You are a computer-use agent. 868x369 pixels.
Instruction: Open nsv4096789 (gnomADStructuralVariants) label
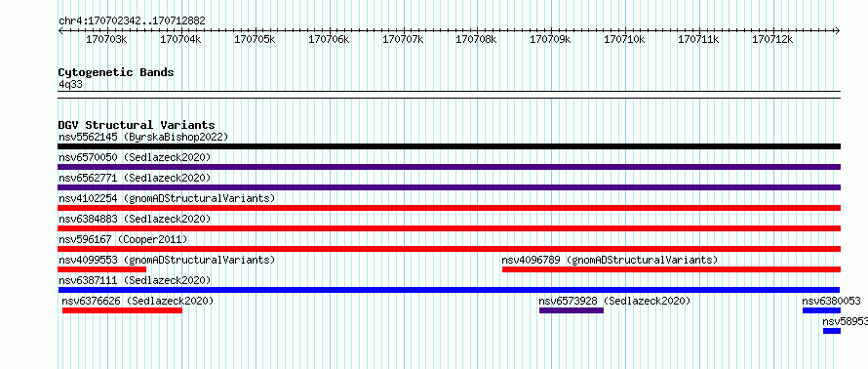point(610,260)
